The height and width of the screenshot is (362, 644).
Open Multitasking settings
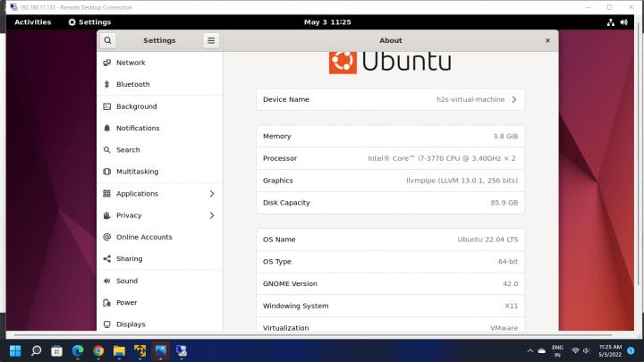pos(160,172)
